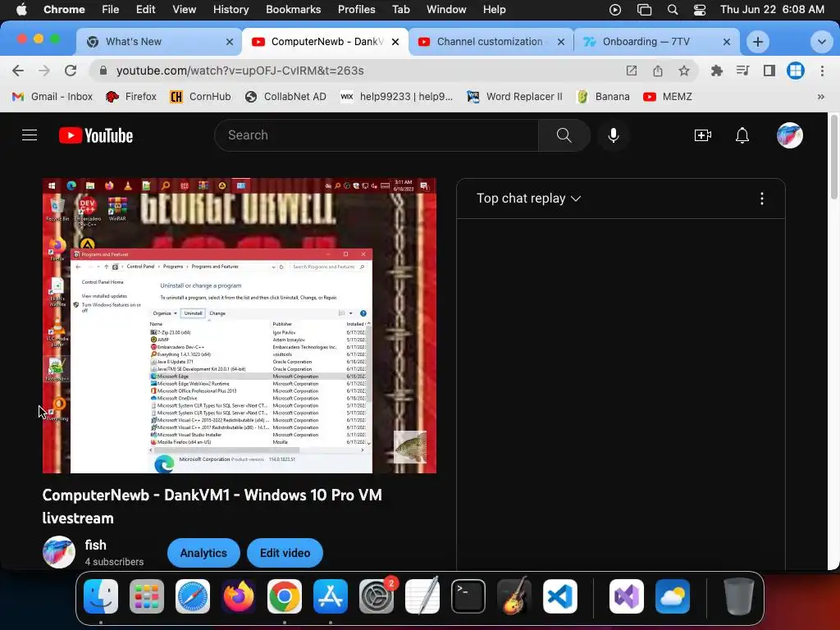
Task: Open the Word Replacer II bookmark
Action: [x=515, y=97]
